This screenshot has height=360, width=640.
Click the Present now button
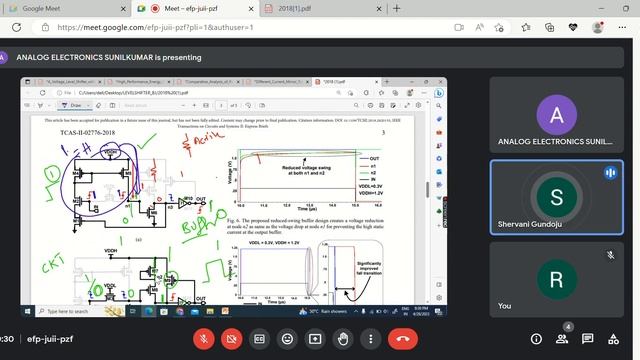[315, 339]
